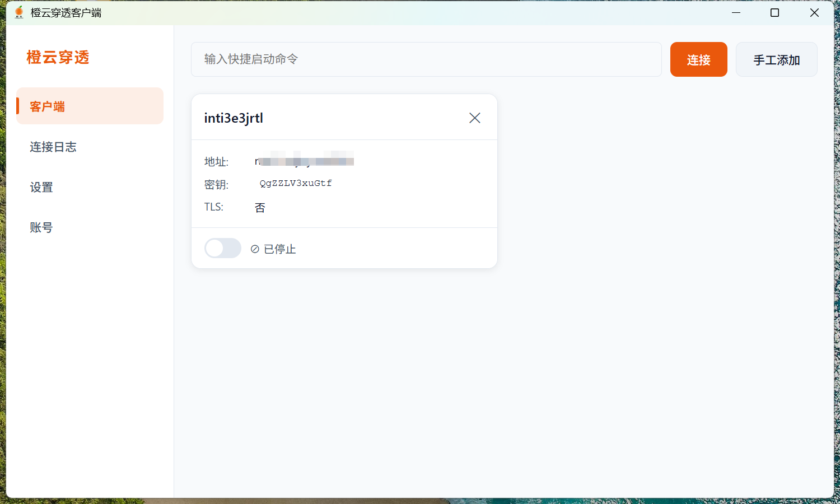Screen dimensions: 840x504
Task: Minimize the 橙云穿透客户端 window
Action: coord(736,12)
